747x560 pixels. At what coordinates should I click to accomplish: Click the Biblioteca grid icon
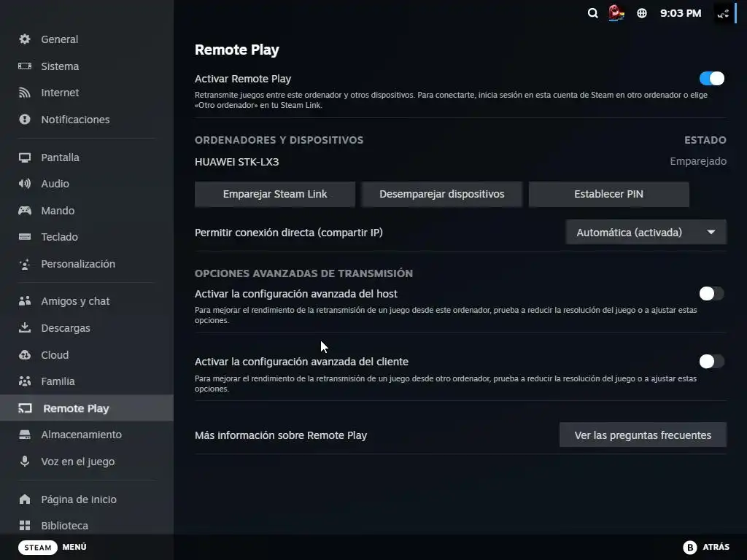point(25,525)
